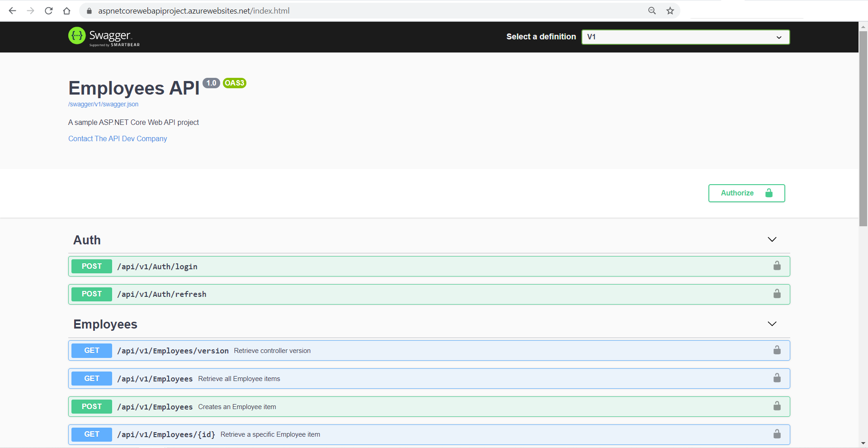Go back to previous page
Image resolution: width=868 pixels, height=448 pixels.
coord(12,11)
